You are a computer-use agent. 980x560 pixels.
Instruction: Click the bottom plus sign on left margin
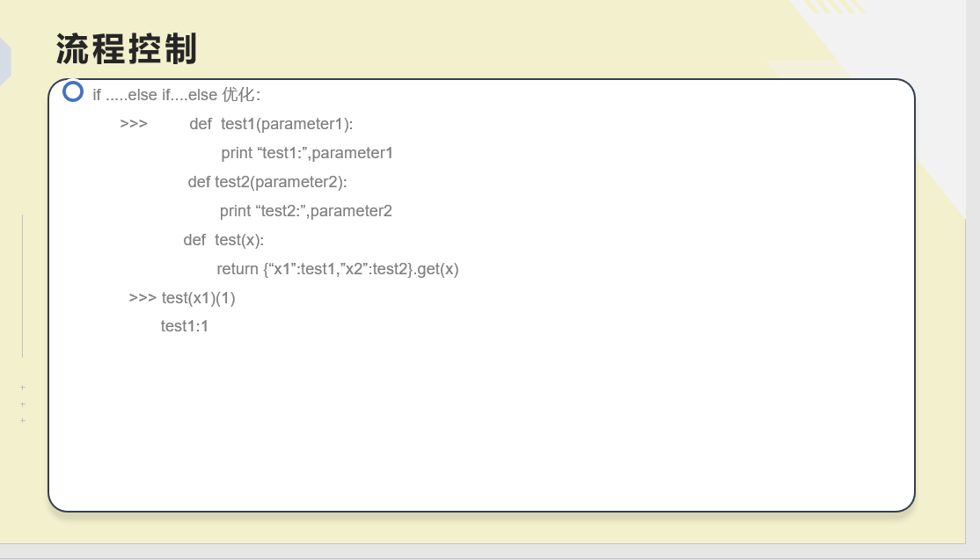[23, 421]
